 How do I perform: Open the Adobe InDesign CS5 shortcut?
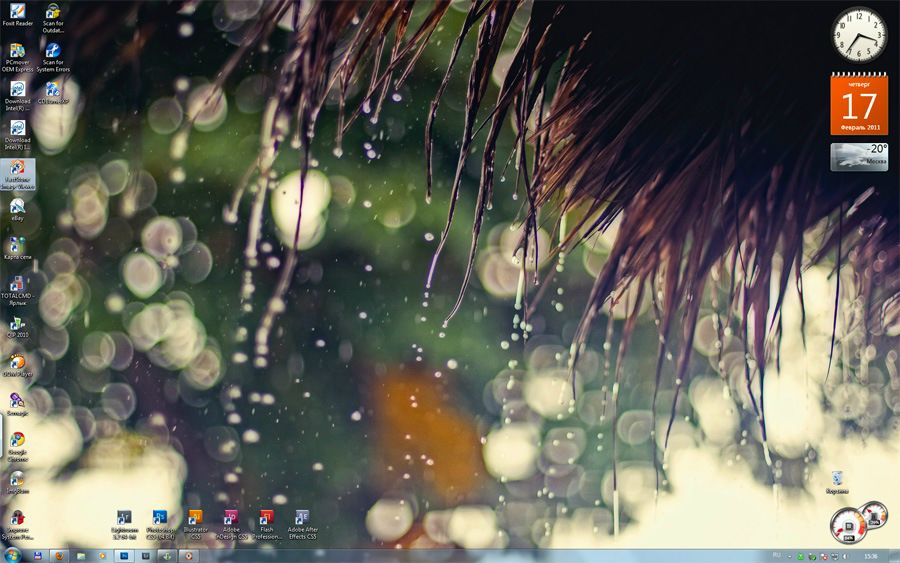[x=231, y=525]
